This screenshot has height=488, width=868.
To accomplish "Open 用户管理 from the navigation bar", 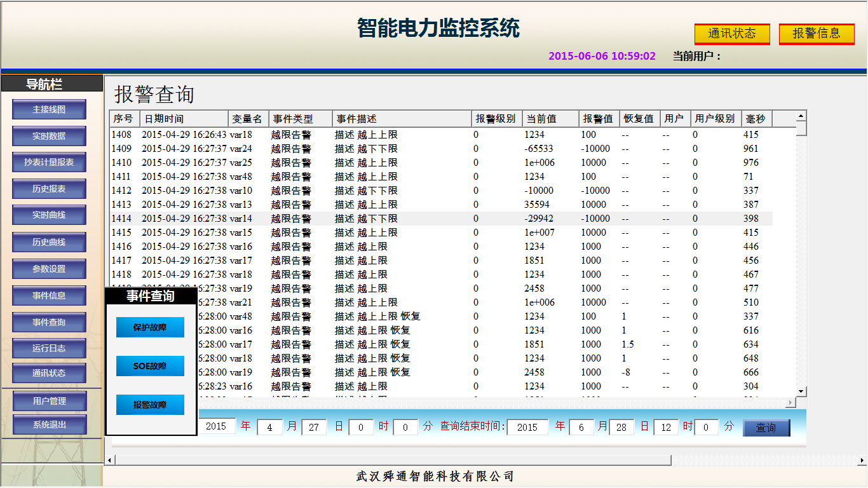I will pyautogui.click(x=49, y=401).
